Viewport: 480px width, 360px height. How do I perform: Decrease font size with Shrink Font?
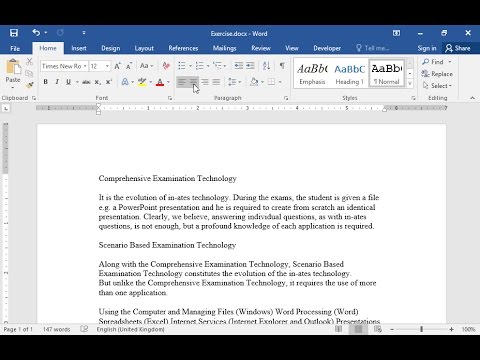coord(129,66)
